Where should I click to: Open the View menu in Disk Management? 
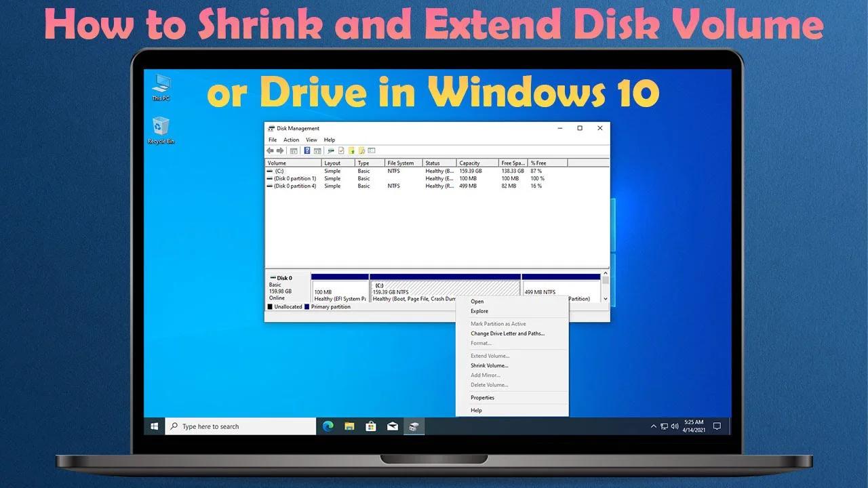(x=311, y=140)
